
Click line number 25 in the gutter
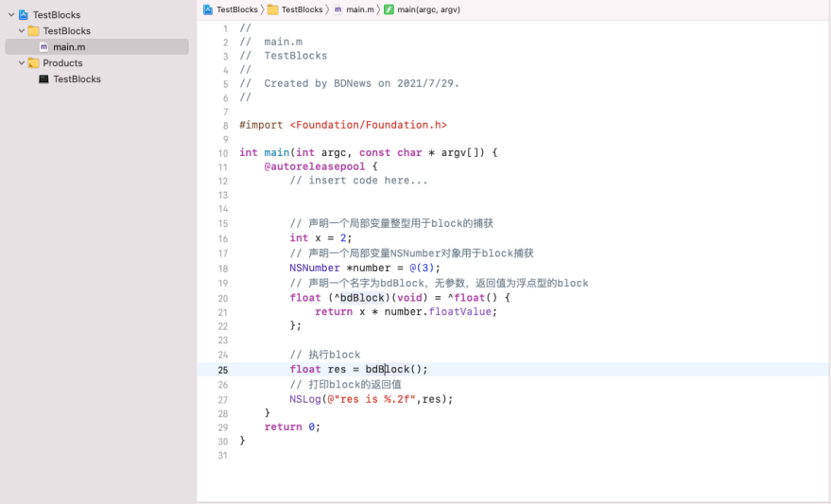[x=222, y=370]
